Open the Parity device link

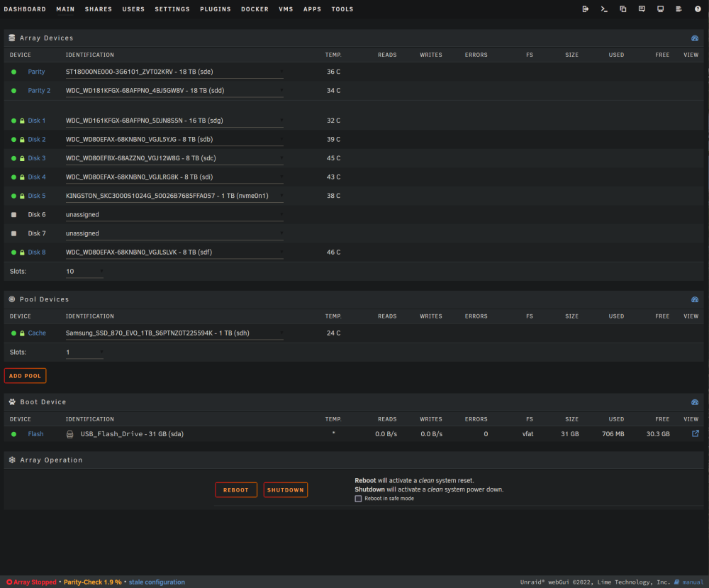point(36,72)
